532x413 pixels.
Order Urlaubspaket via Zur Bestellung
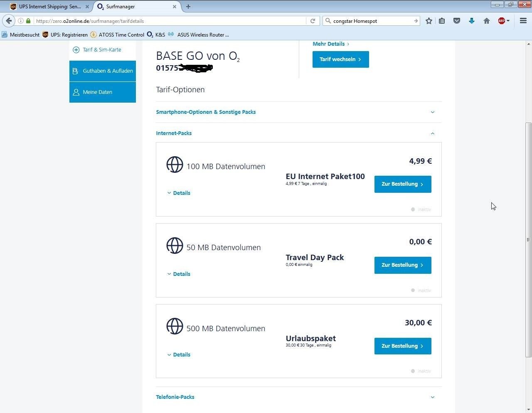(403, 346)
